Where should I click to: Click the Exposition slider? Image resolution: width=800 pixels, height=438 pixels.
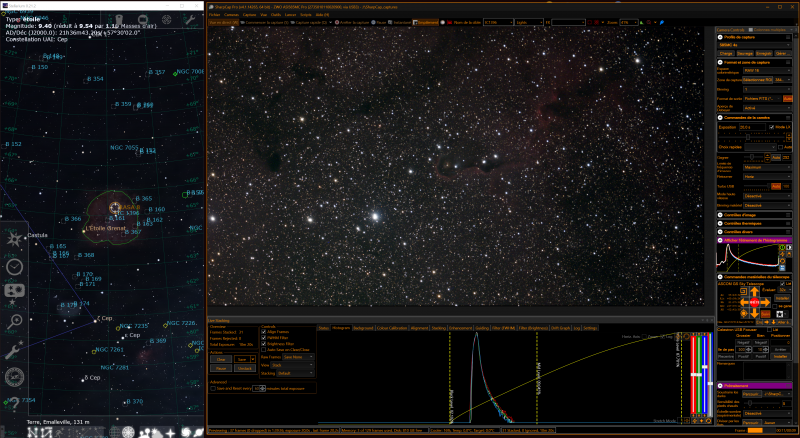point(752,137)
